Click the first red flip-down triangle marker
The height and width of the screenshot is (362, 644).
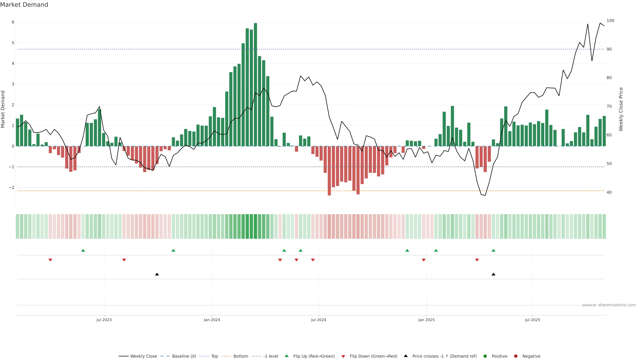tap(50, 260)
